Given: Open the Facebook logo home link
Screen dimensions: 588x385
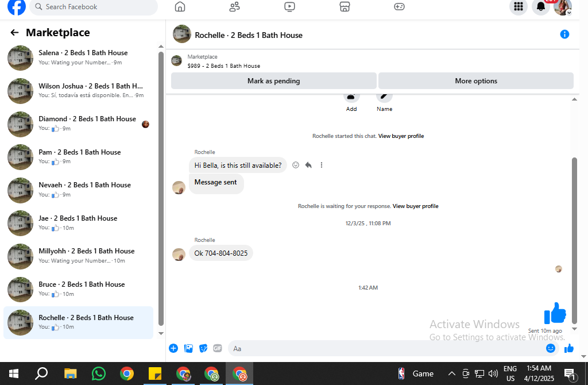Looking at the screenshot, I should [x=17, y=7].
